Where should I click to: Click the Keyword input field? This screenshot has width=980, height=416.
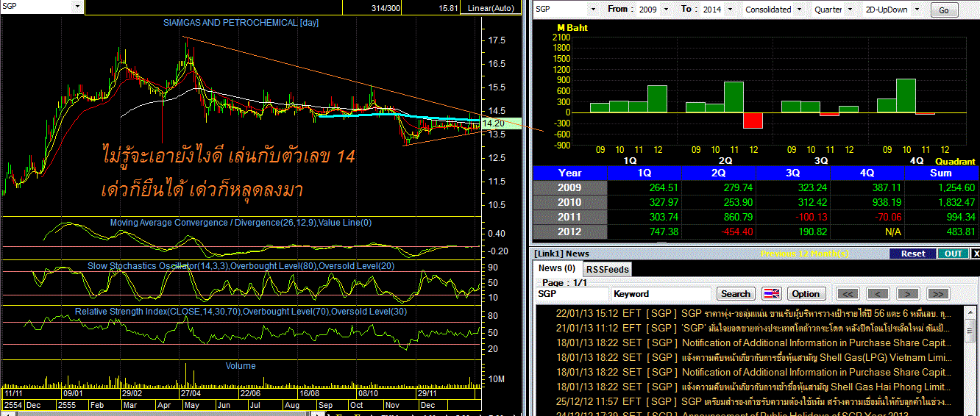click(661, 293)
